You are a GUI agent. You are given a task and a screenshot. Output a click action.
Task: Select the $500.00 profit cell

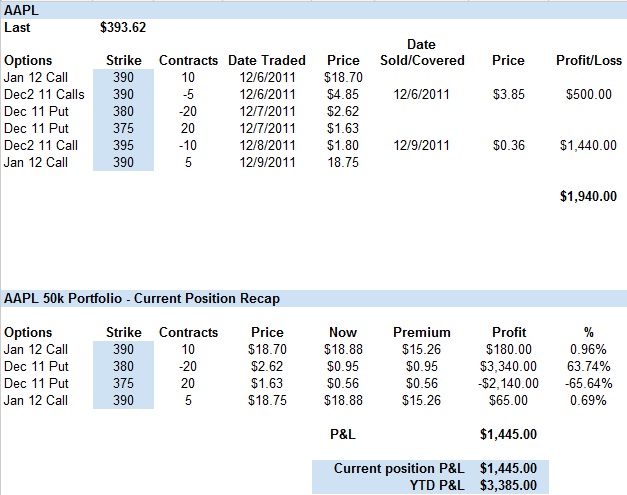point(588,94)
